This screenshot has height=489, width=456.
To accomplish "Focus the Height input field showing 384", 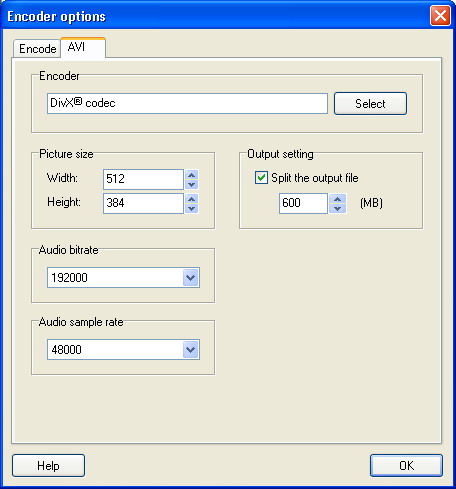I will (x=143, y=203).
